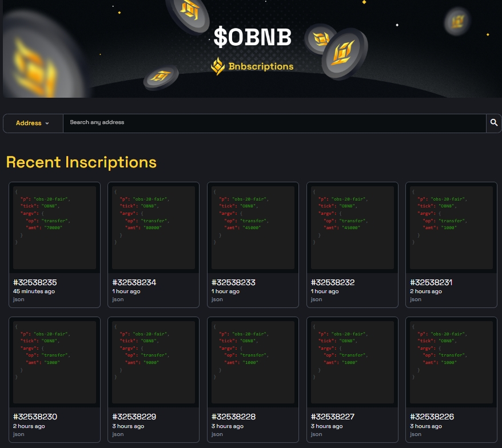
Task: Open inscription #32538235 JSON preview
Action: pos(54,227)
